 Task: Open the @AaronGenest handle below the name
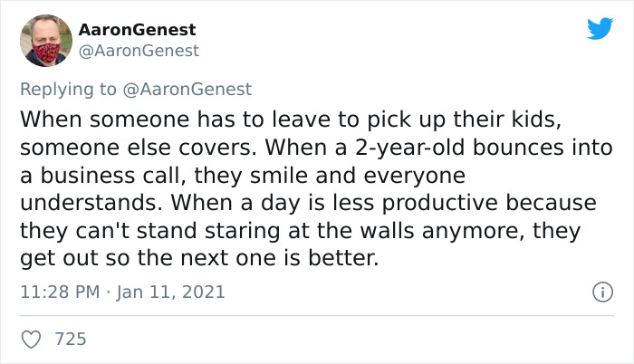tap(139, 51)
